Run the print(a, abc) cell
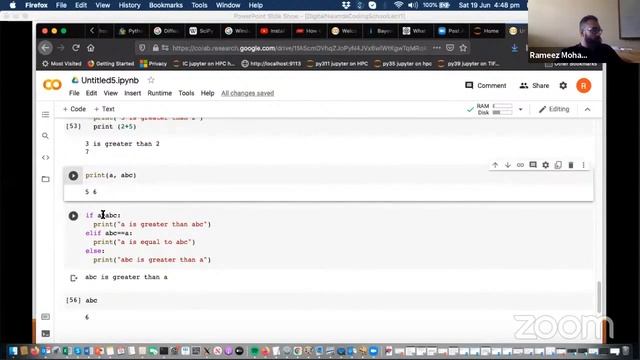Viewport: 640px width, 360px height. coord(73,176)
